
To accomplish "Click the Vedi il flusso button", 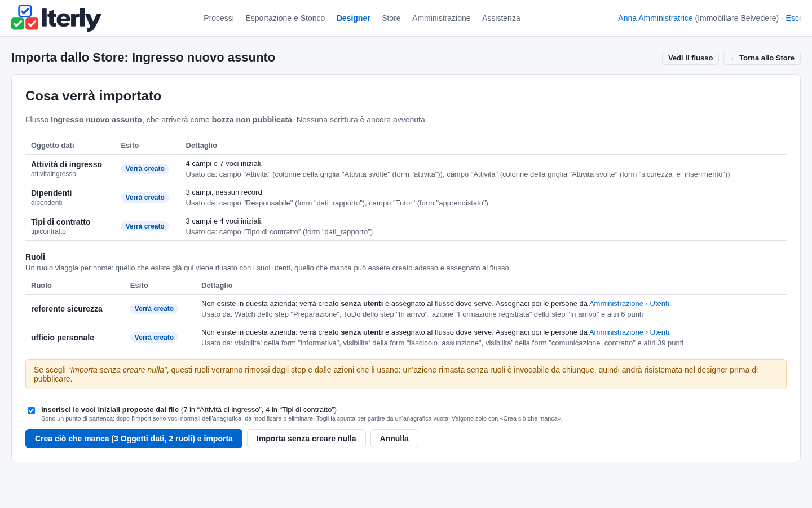I will (690, 58).
